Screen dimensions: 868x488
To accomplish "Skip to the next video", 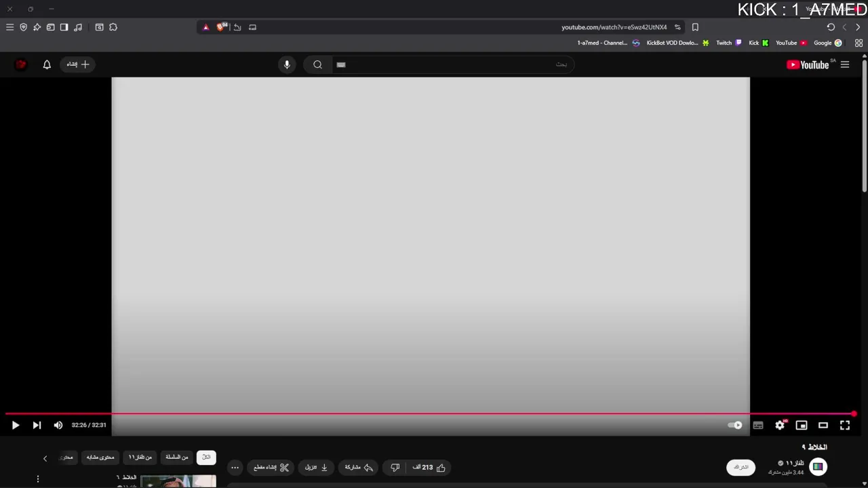I will coord(37,425).
